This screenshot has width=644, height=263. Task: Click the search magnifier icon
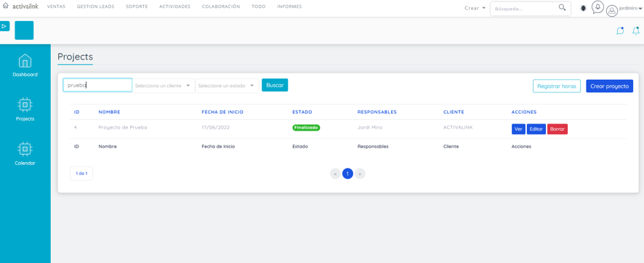pos(562,8)
